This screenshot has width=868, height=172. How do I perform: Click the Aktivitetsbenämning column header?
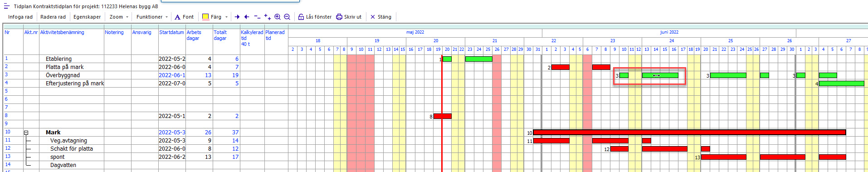(62, 32)
